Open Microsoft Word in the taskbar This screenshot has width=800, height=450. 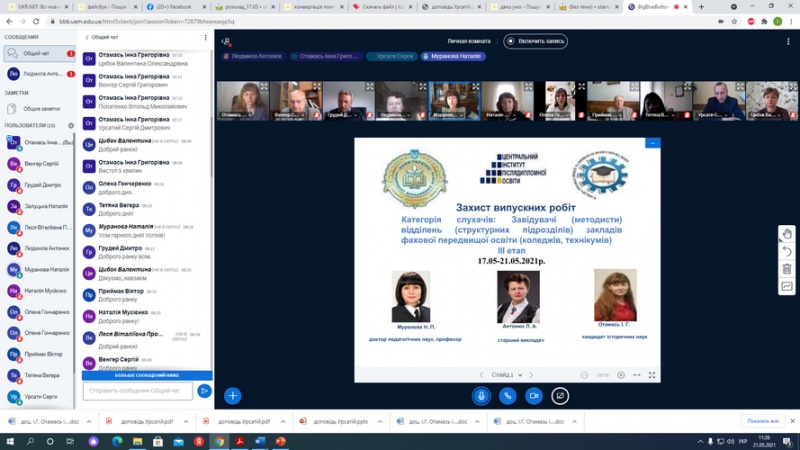260,441
